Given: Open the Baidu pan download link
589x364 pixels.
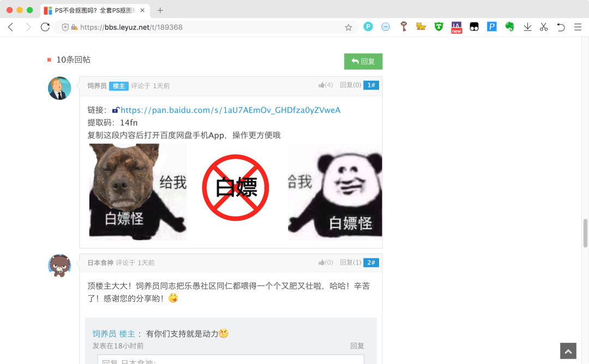Looking at the screenshot, I should pyautogui.click(x=230, y=110).
